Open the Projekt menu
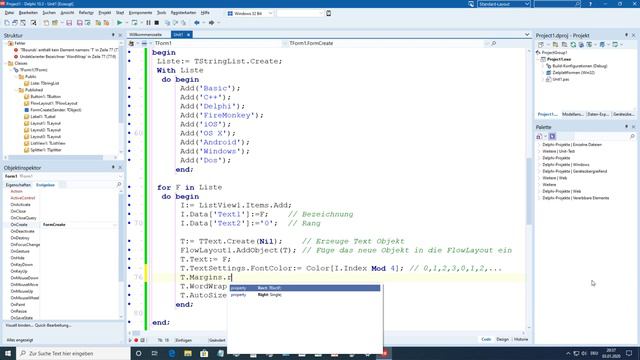Image resolution: width=640 pixels, height=360 pixels. point(104,13)
